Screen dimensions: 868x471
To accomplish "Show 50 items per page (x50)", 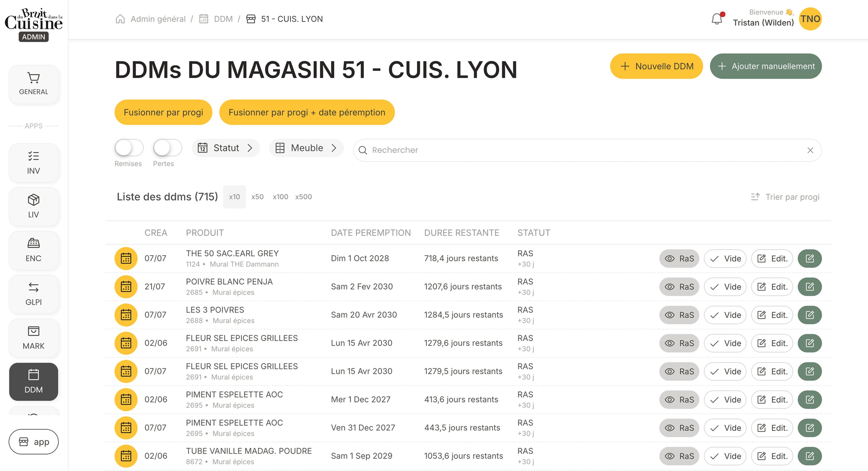I will click(258, 197).
